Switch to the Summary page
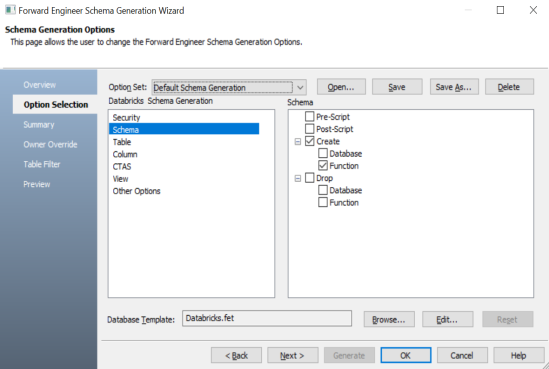 tap(39, 125)
